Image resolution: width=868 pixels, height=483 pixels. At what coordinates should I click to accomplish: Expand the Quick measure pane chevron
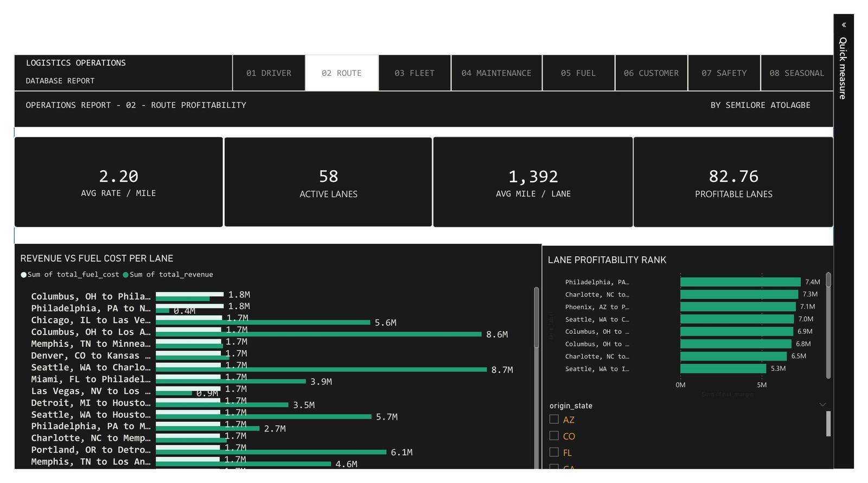[844, 25]
